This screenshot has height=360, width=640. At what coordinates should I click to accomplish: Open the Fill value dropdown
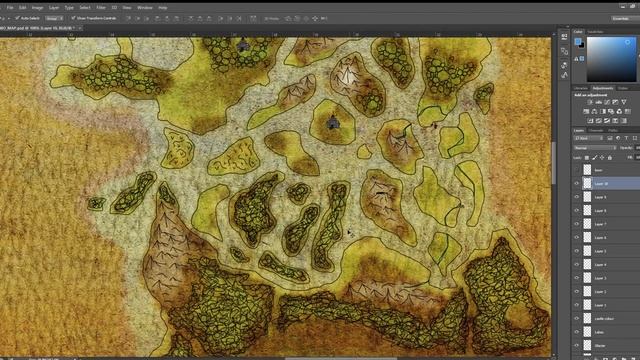638,158
